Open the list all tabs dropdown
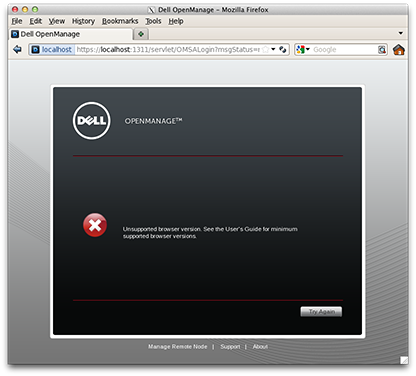This screenshot has width=416, height=376. (401, 33)
